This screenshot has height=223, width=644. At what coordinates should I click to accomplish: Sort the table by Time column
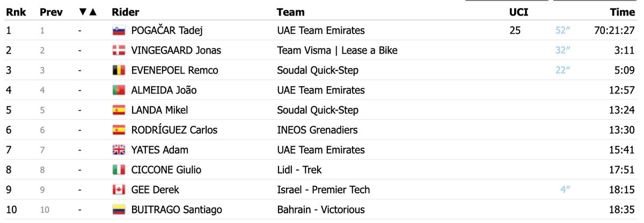click(x=623, y=12)
